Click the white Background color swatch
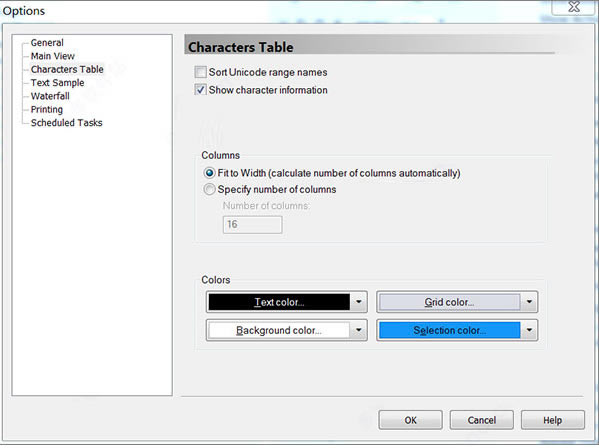This screenshot has width=599, height=448. coord(279,330)
